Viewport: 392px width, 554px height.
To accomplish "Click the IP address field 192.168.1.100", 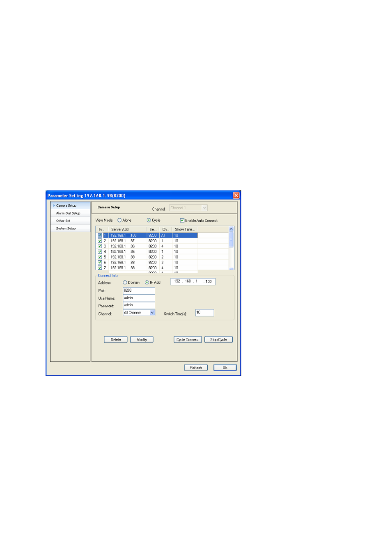I will 193,282.
